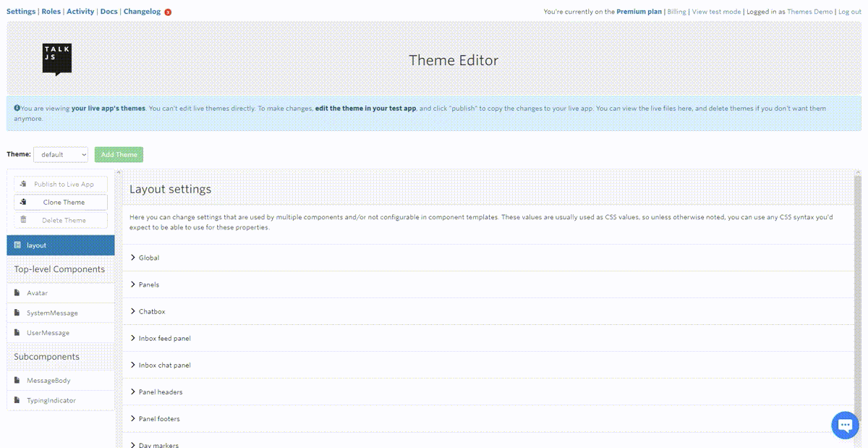
Task: Click the Layout settings heading
Action: tap(170, 189)
